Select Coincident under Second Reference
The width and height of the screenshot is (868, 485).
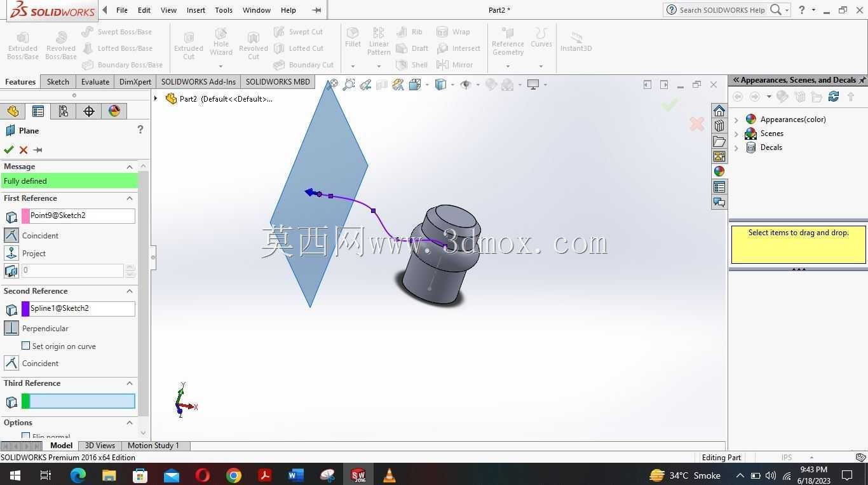tap(11, 363)
